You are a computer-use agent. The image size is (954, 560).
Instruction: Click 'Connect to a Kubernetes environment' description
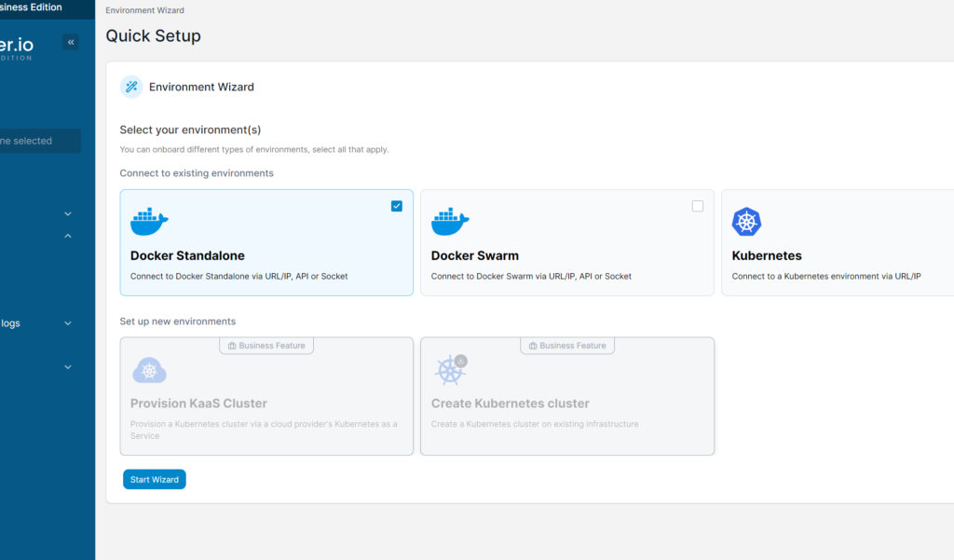[x=826, y=277]
